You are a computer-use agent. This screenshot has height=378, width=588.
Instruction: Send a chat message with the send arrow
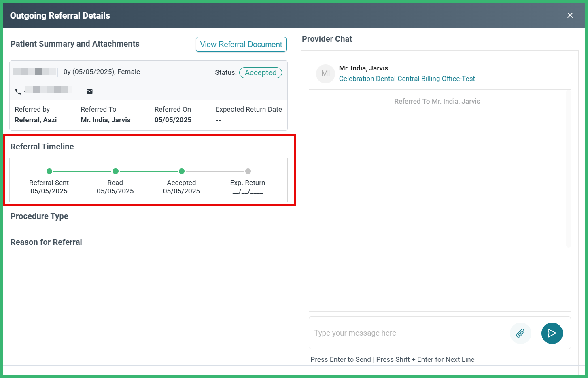click(x=552, y=333)
